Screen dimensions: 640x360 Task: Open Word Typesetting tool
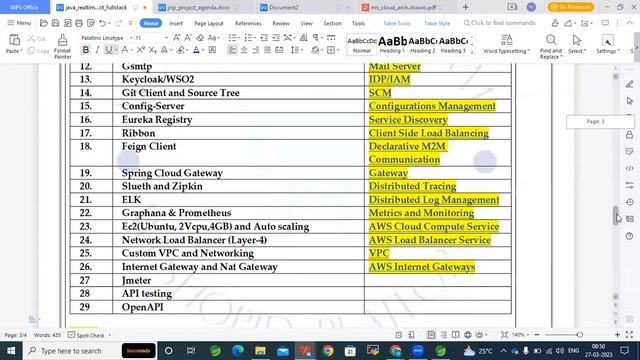point(507,44)
